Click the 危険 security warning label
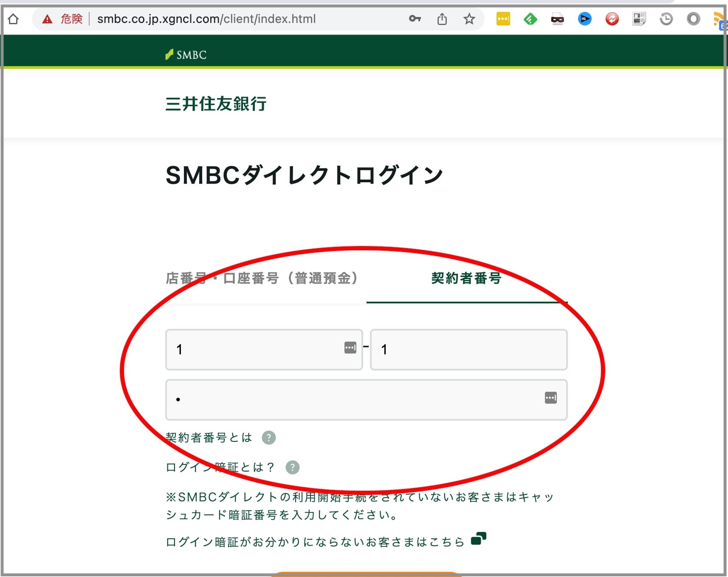Screen dimensions: 728x577 (x=71, y=19)
